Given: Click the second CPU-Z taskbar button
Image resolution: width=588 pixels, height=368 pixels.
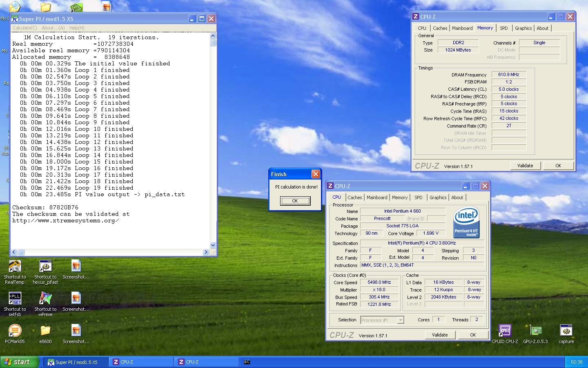Looking at the screenshot, I should point(207,362).
